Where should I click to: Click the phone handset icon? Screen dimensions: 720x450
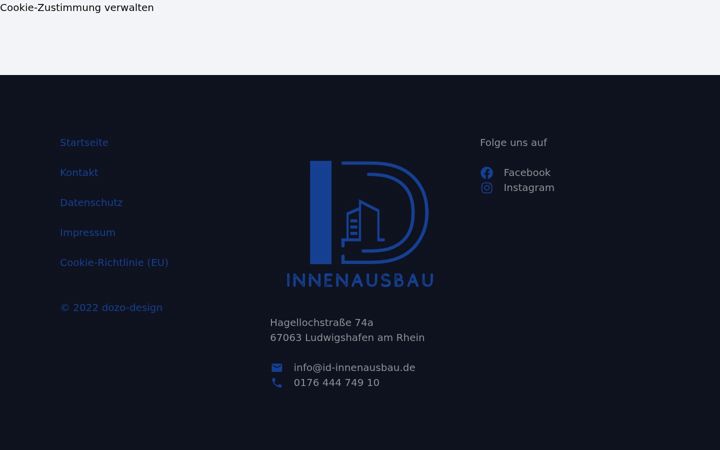point(277,383)
